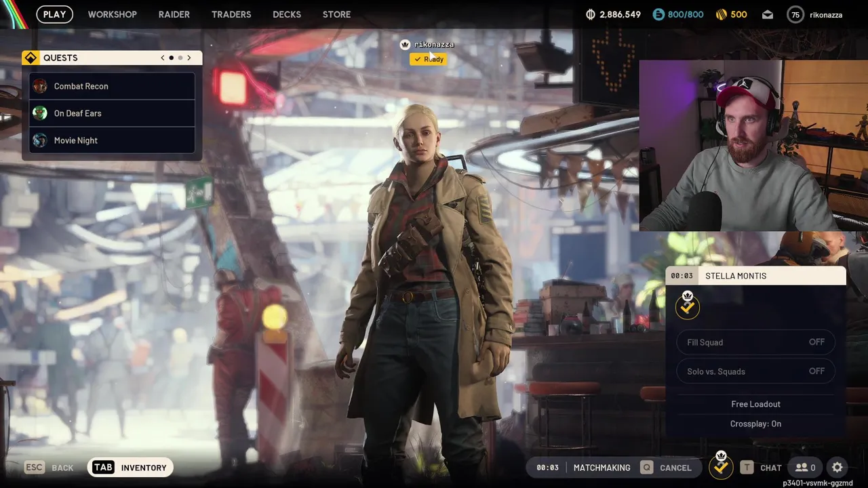Select the first quests page dot
Screen dimensions: 868x488
(171, 58)
